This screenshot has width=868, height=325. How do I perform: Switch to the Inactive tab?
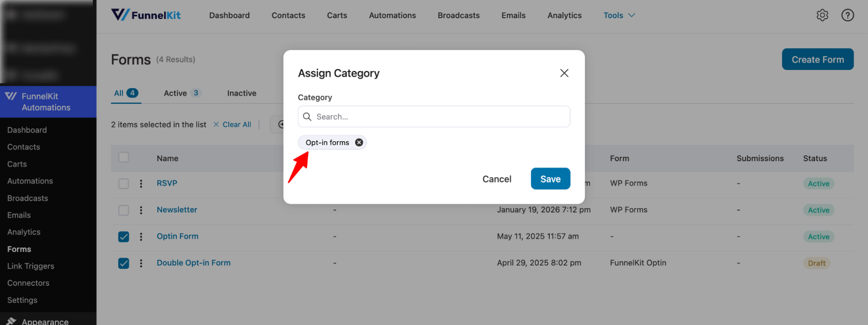coord(241,93)
